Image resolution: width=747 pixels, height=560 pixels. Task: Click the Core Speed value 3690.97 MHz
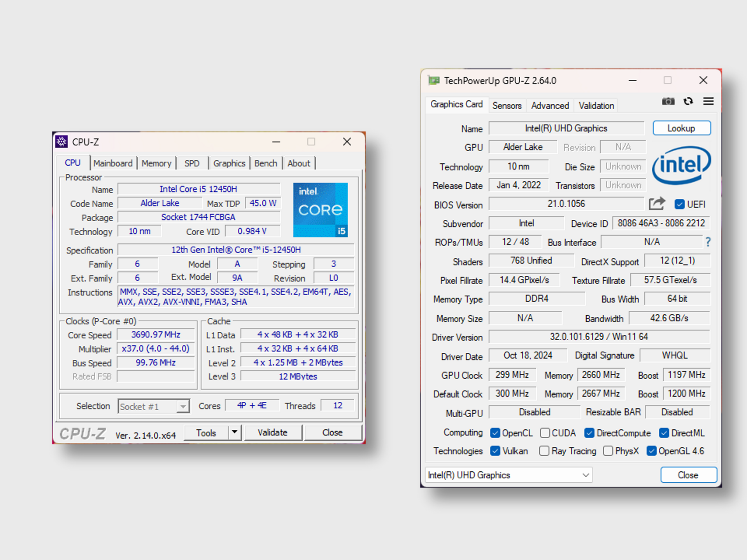tap(156, 334)
